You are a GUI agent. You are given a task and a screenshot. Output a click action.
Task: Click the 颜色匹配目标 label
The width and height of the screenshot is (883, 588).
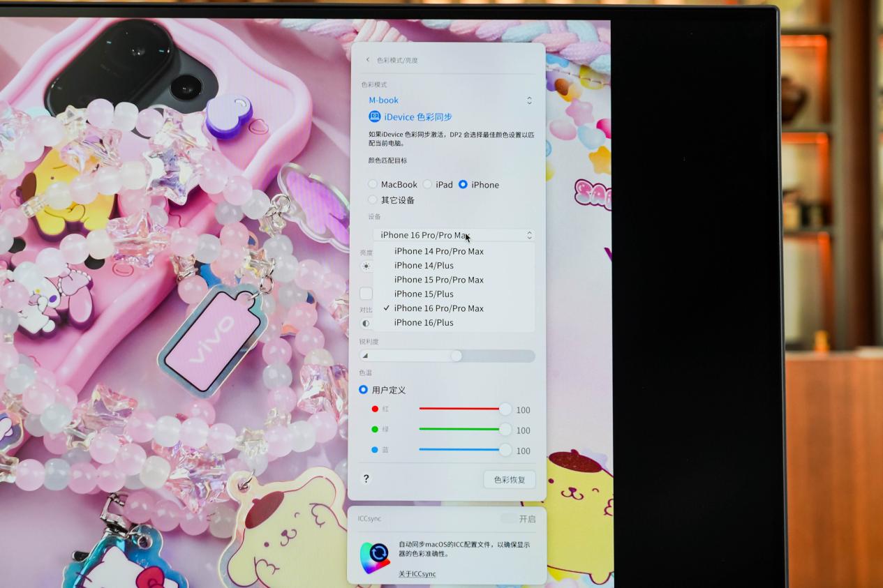387,160
